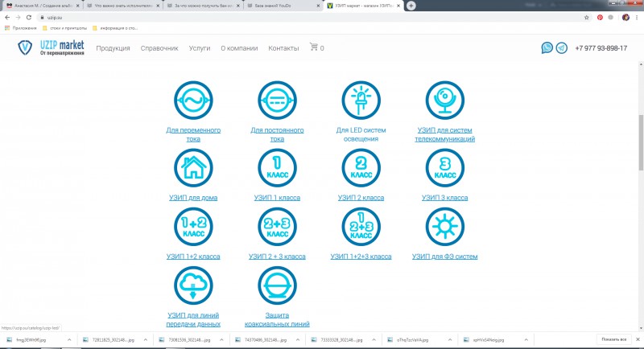644x349 pixels.
Task: Open the Pinterest extension icon
Action: click(600, 18)
